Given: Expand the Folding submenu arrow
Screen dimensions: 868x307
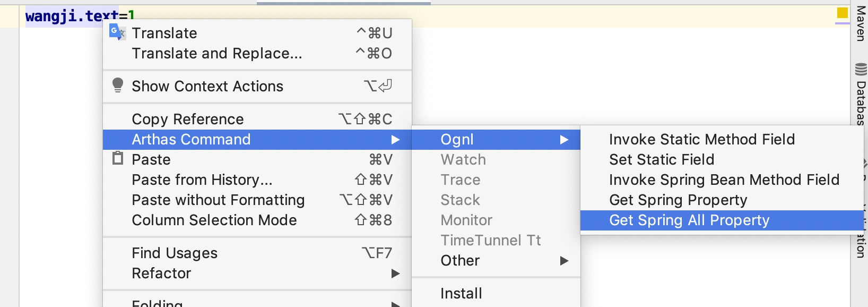Looking at the screenshot, I should tap(395, 304).
